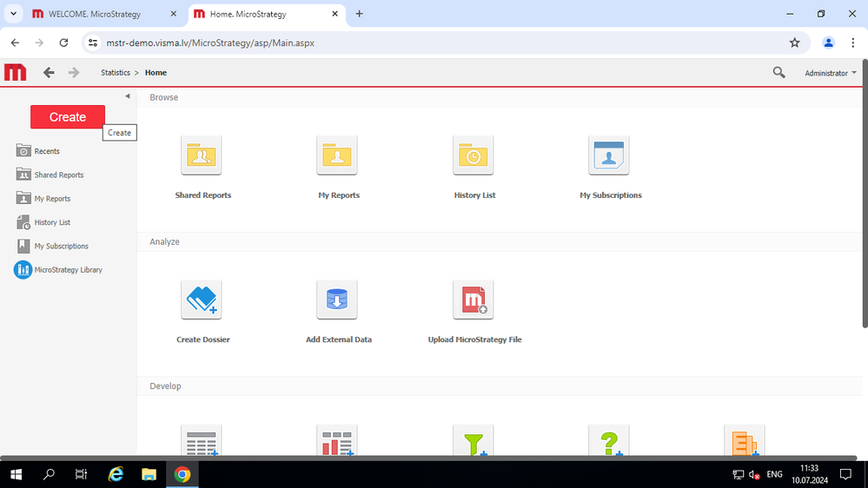Open the My Reports folder tile
Screen dimensions: 868x488
tap(337, 155)
